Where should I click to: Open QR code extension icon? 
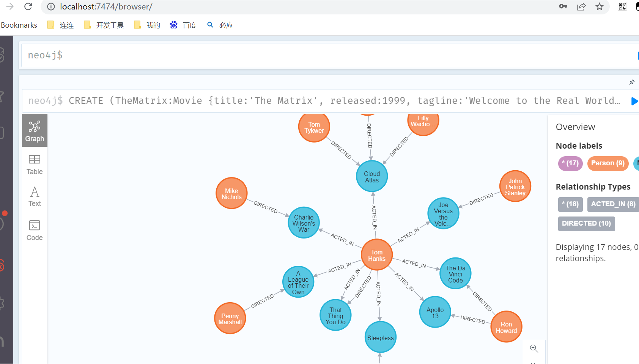[x=622, y=6]
